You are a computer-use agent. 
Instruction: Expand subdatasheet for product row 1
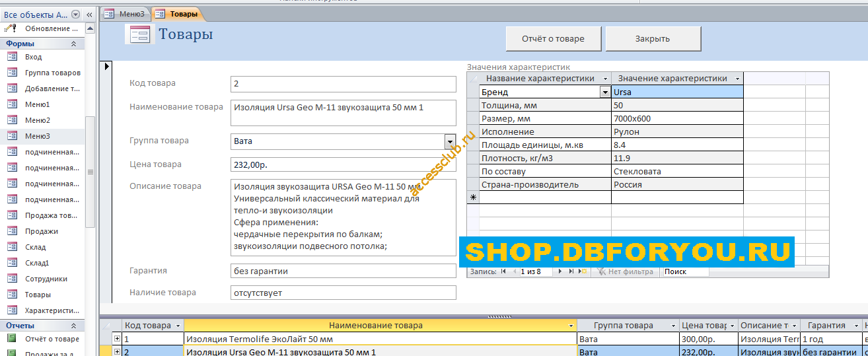coord(118,339)
